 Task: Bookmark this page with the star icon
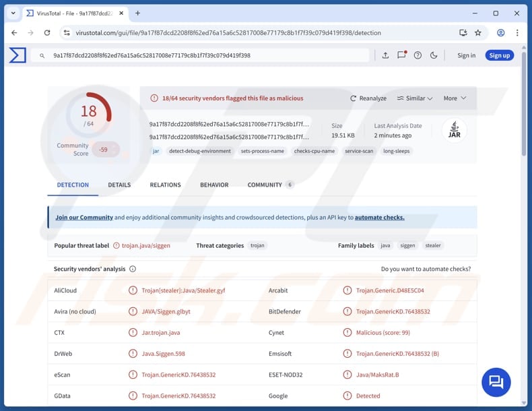pos(478,32)
